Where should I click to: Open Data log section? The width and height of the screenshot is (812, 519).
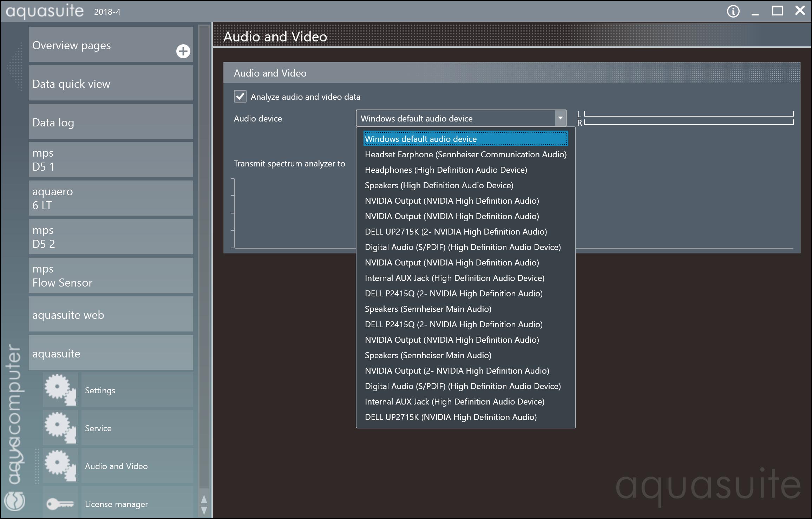(111, 121)
